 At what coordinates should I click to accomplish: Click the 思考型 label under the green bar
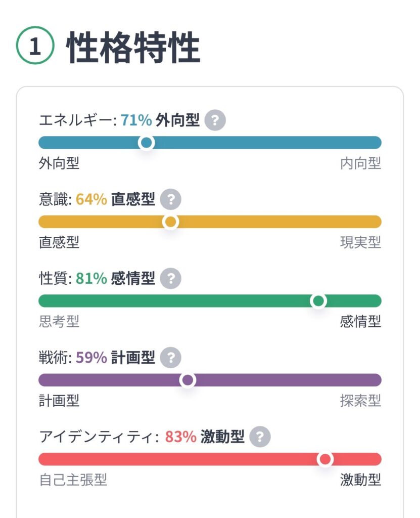point(59,321)
